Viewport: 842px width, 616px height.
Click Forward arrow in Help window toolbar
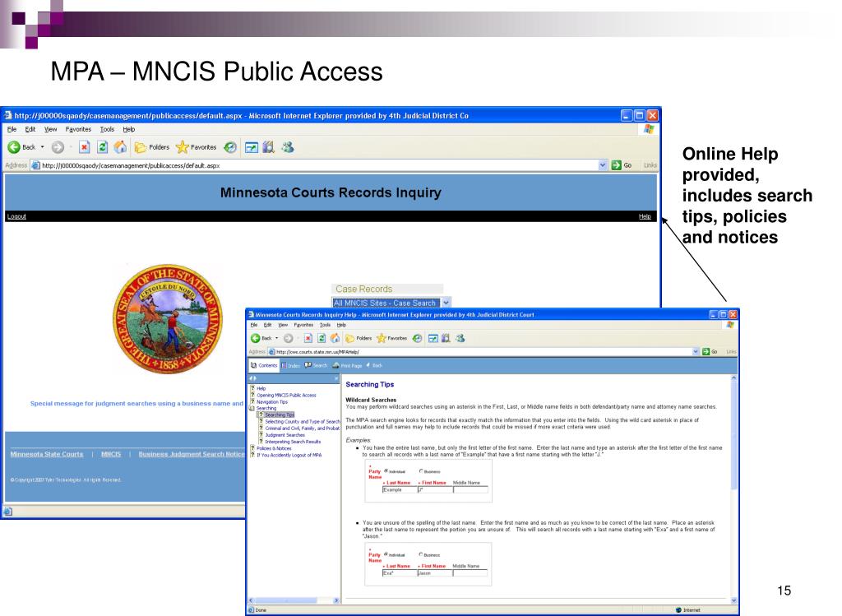point(289,338)
